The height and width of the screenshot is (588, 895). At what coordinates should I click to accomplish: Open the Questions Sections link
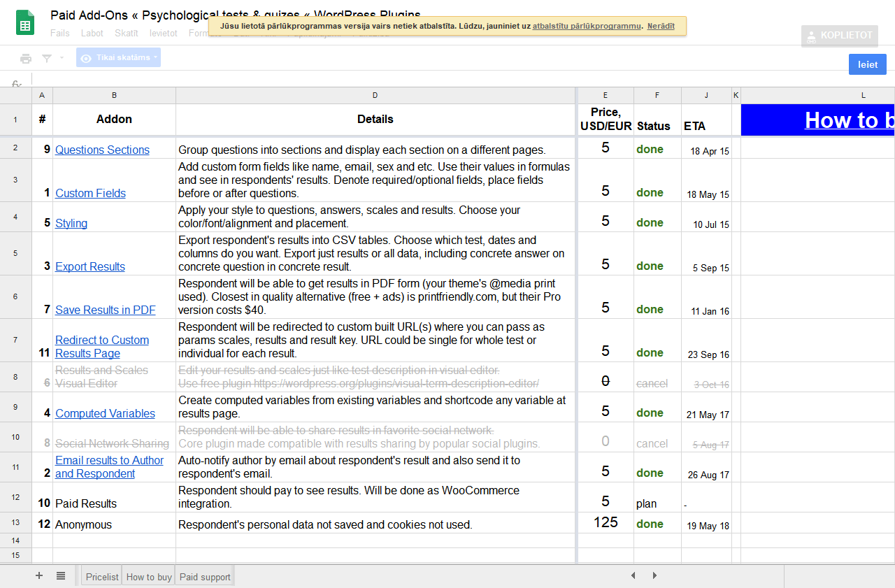pos(102,150)
